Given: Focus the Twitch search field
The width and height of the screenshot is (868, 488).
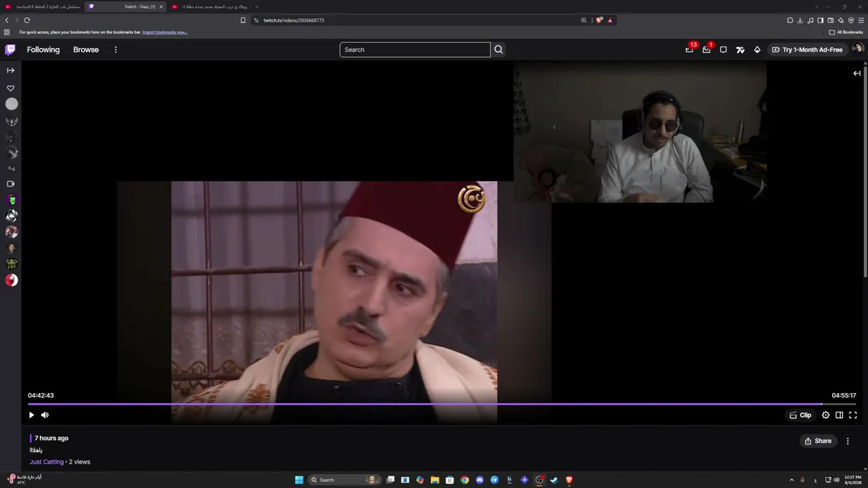Looking at the screenshot, I should point(415,49).
